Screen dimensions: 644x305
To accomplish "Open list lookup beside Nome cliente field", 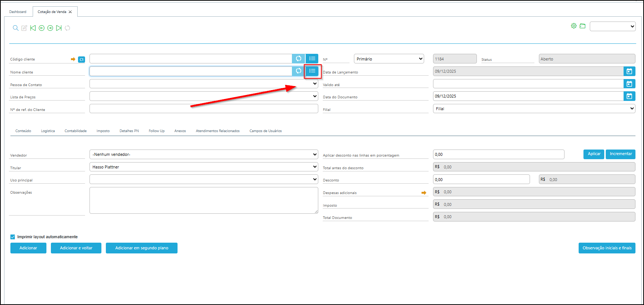I will point(312,71).
